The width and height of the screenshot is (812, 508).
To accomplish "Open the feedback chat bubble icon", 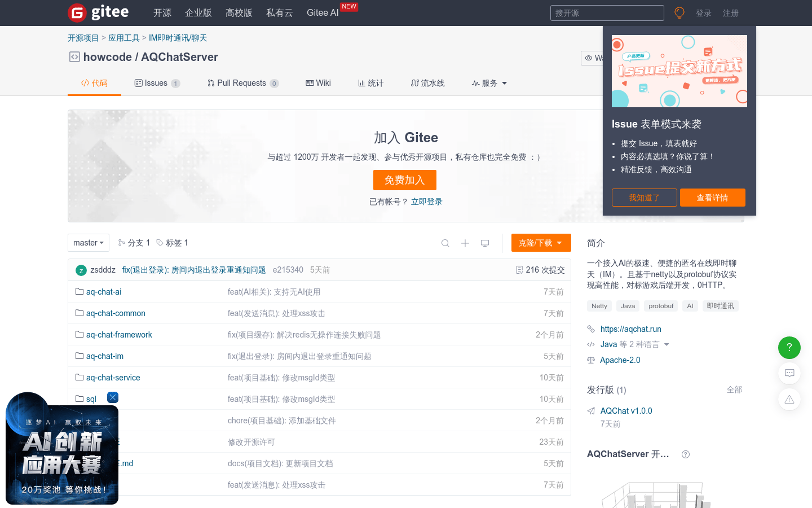I will pyautogui.click(x=789, y=373).
